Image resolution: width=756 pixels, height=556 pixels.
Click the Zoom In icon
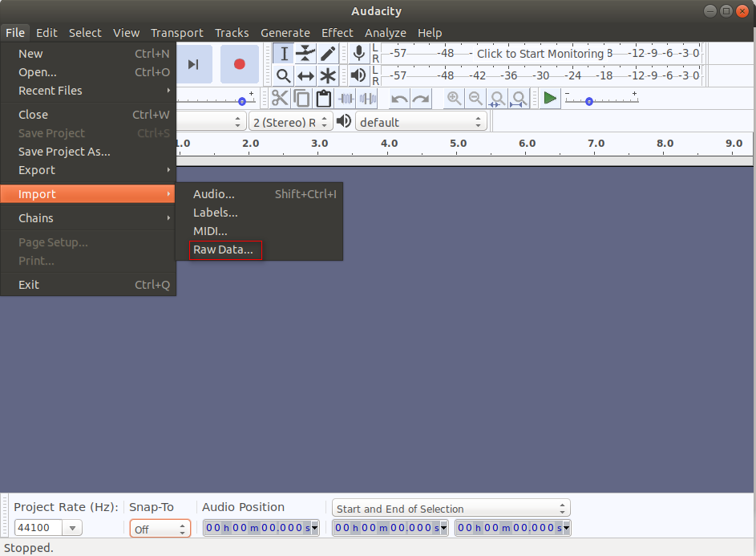[454, 99]
